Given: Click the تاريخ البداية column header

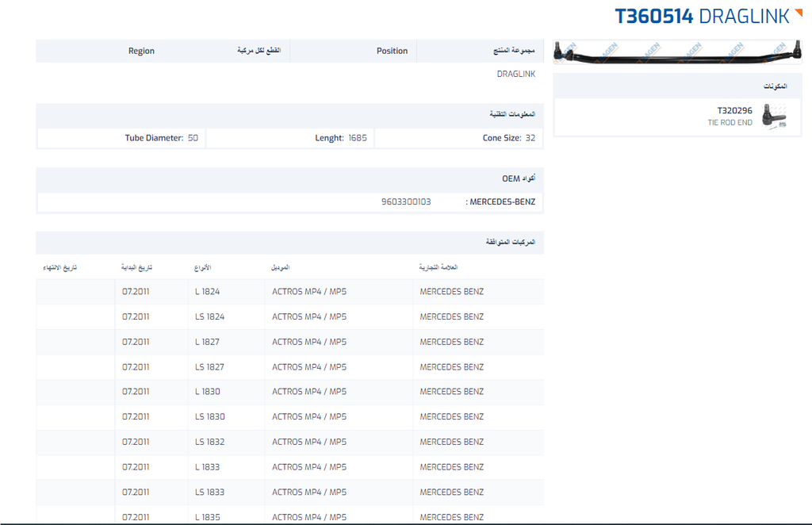Looking at the screenshot, I should point(136,268).
